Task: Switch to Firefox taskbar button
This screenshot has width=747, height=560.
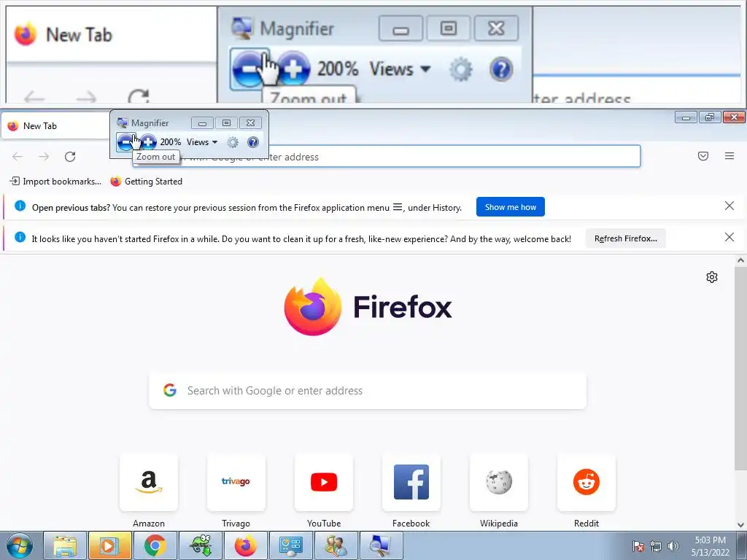Action: click(245, 545)
